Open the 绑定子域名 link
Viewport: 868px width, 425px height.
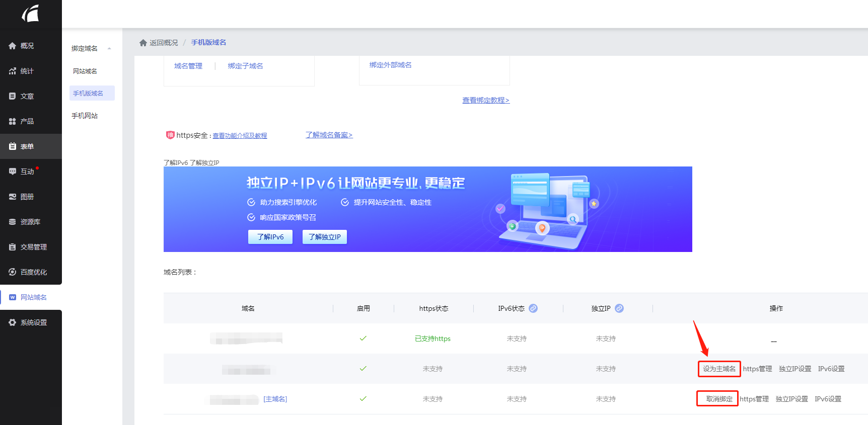pos(245,66)
